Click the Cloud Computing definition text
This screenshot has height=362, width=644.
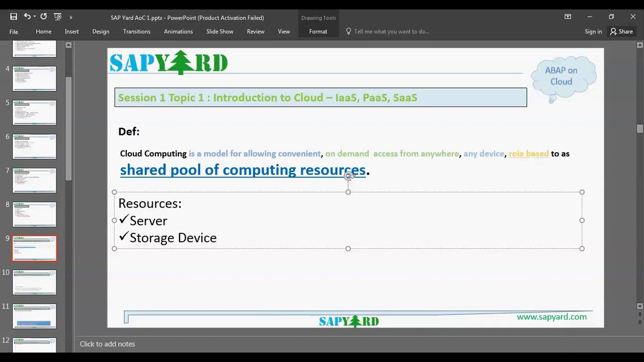click(345, 154)
